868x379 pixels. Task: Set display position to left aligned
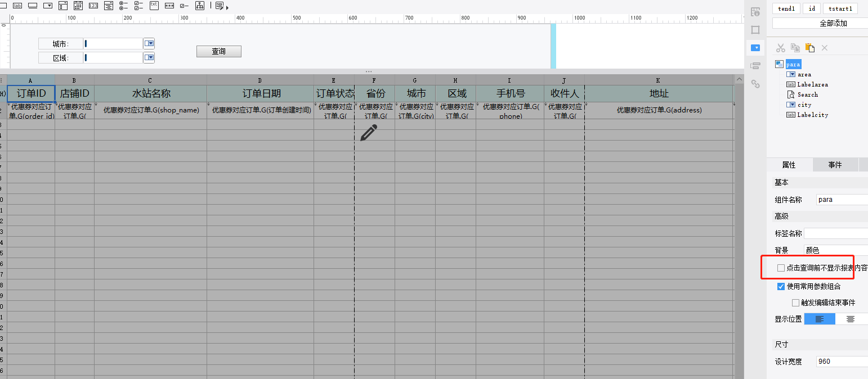pyautogui.click(x=820, y=319)
